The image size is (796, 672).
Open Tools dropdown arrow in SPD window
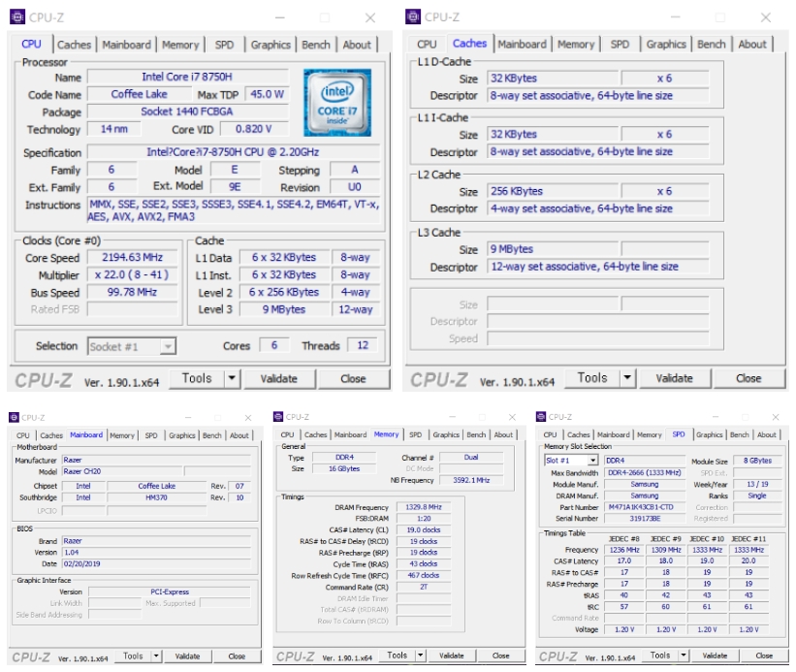(684, 656)
